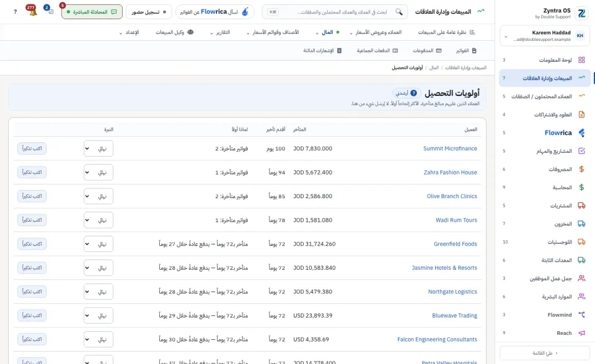Open المشاريع والمهام sidebar icon

point(581,151)
